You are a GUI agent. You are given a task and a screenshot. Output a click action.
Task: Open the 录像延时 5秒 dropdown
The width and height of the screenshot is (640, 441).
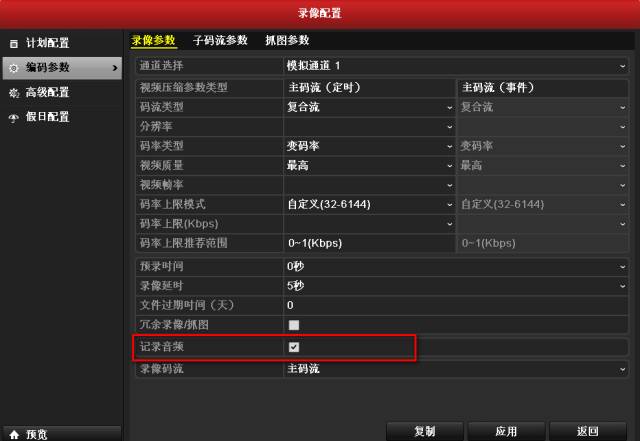click(456, 286)
